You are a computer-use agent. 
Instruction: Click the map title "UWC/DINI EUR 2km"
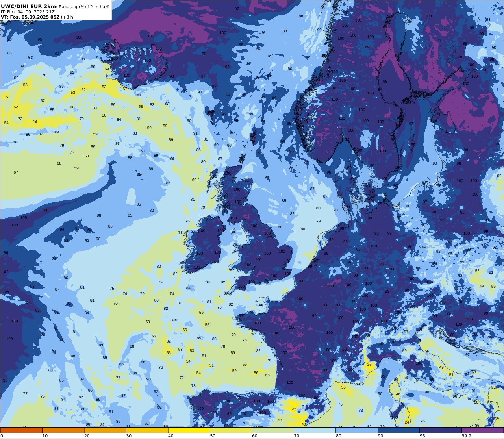click(28, 6)
